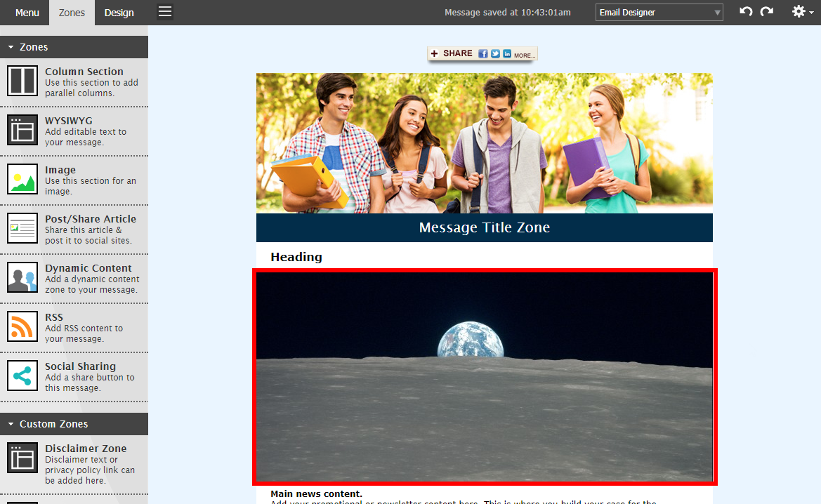
Task: Select the students header image
Action: coord(485,143)
